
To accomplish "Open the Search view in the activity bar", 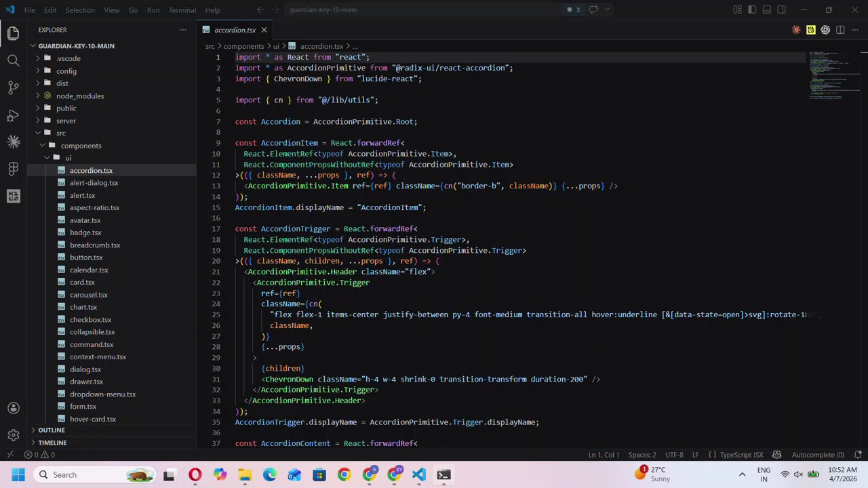I will [13, 60].
